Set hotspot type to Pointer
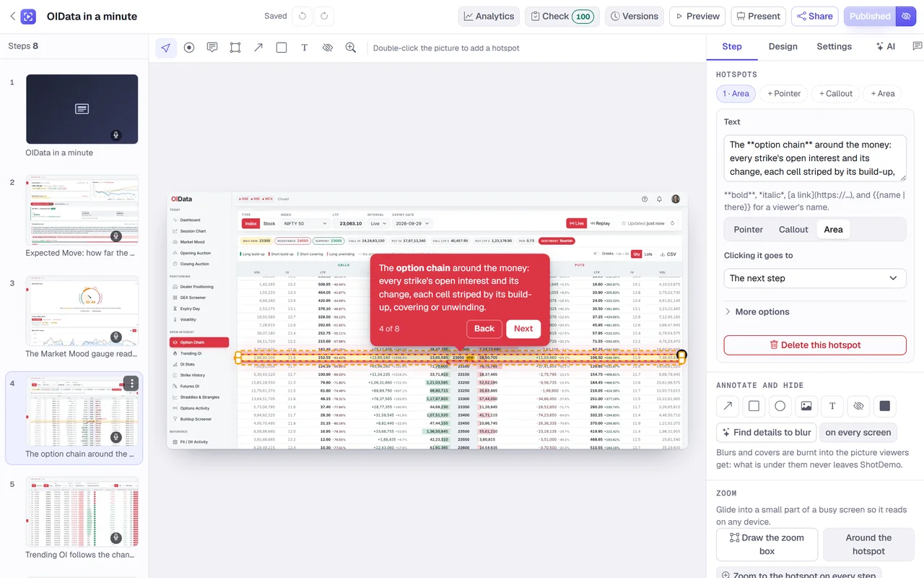The image size is (924, 578). pyautogui.click(x=749, y=229)
